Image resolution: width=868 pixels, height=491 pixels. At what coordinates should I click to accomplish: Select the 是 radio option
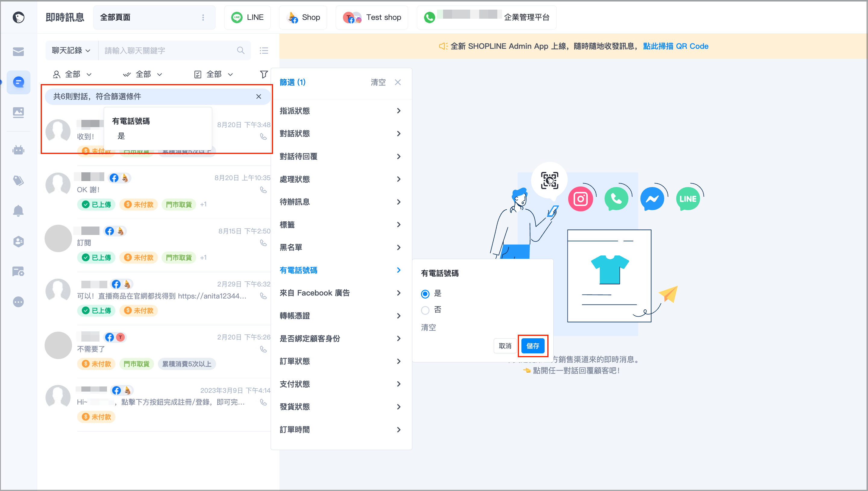click(x=425, y=294)
